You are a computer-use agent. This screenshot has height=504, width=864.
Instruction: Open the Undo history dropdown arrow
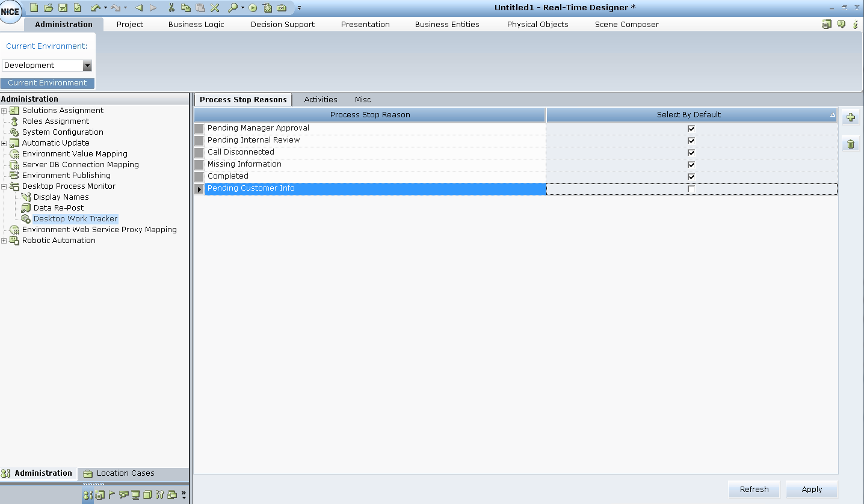(x=105, y=8)
